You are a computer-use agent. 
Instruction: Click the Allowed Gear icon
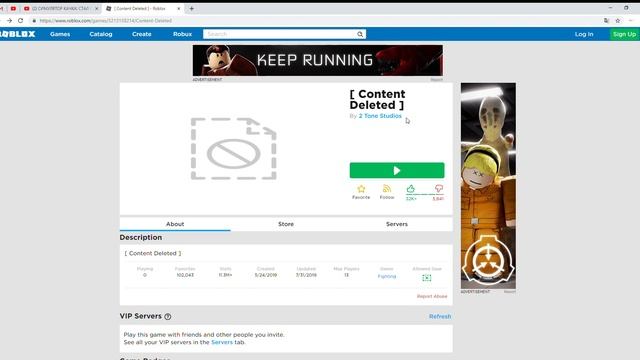pyautogui.click(x=427, y=278)
